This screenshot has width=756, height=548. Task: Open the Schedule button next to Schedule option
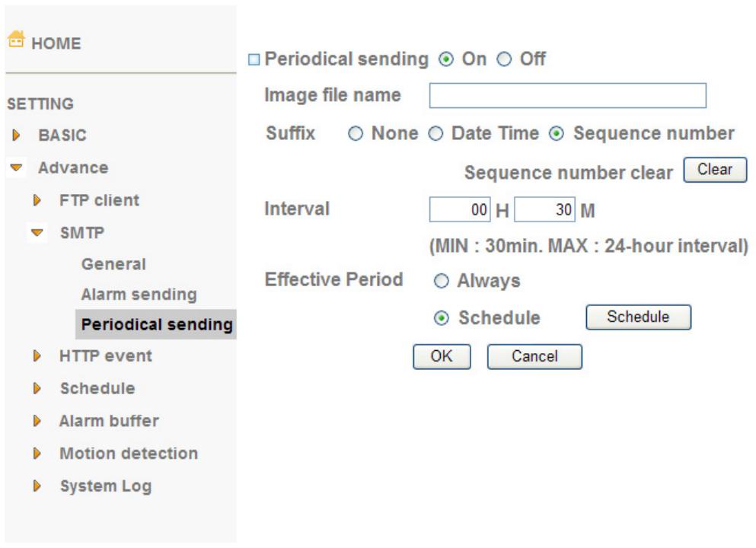[x=638, y=317]
